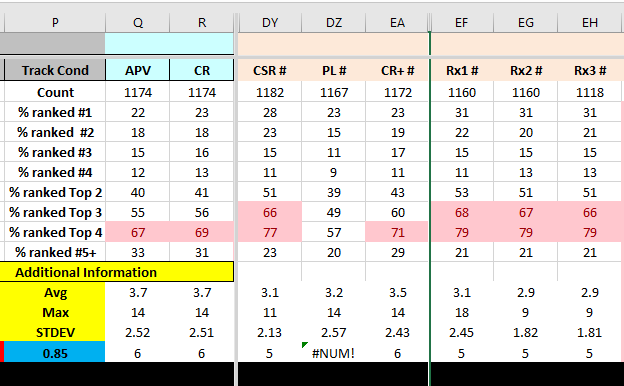This screenshot has width=624, height=386.
Task: Click Avg value 3.2 under PL #
Action: point(334,292)
